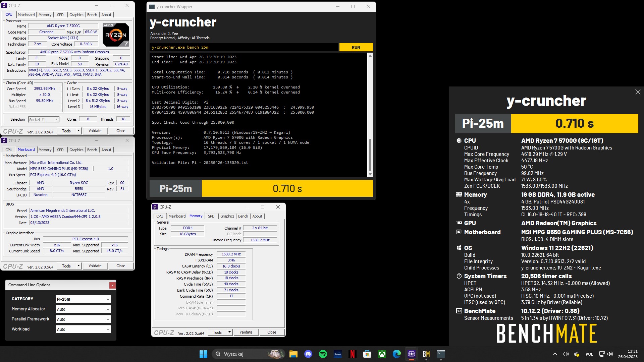Switch to Memory tab in top CPU-Z window
This screenshot has width=644, height=362.
coord(45,15)
